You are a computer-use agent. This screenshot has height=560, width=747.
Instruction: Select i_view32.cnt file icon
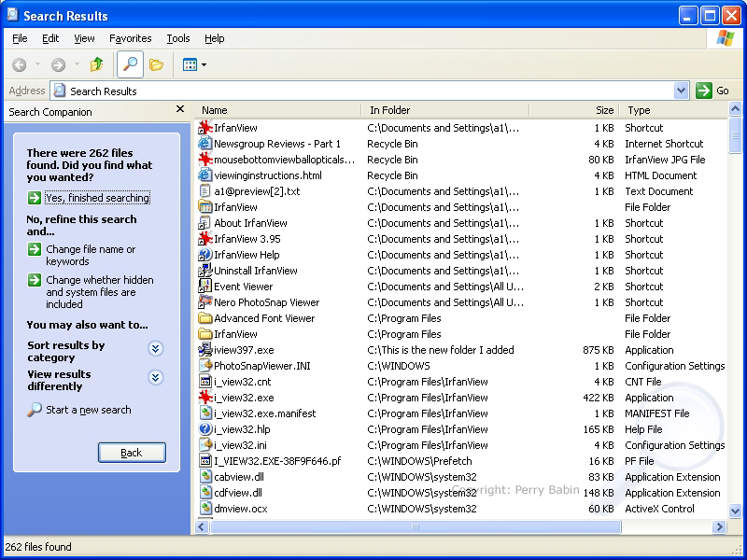[x=205, y=382]
